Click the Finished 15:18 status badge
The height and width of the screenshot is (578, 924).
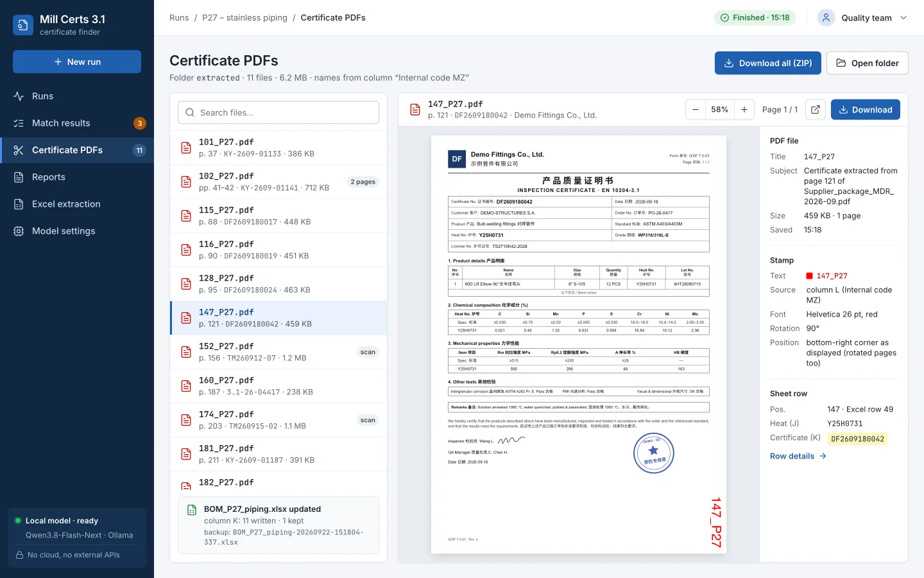tap(755, 18)
